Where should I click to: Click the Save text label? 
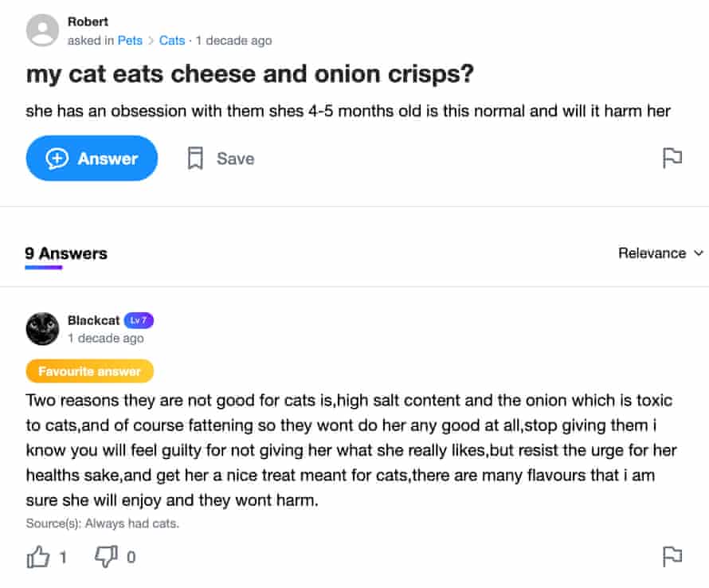tap(236, 159)
